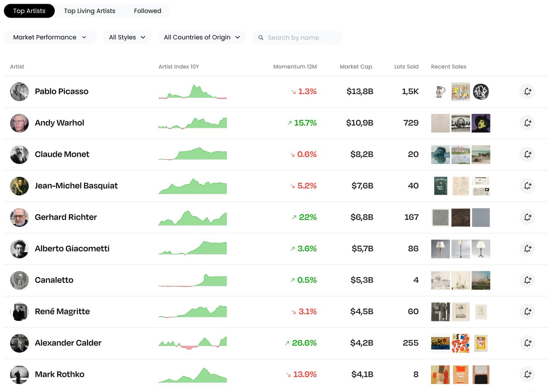Click Andy Warhol's Marilyn sale thumbnail

pos(481,123)
